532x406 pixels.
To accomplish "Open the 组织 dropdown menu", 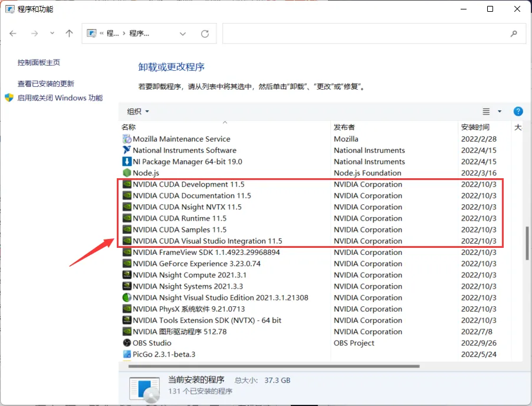I will 138,112.
